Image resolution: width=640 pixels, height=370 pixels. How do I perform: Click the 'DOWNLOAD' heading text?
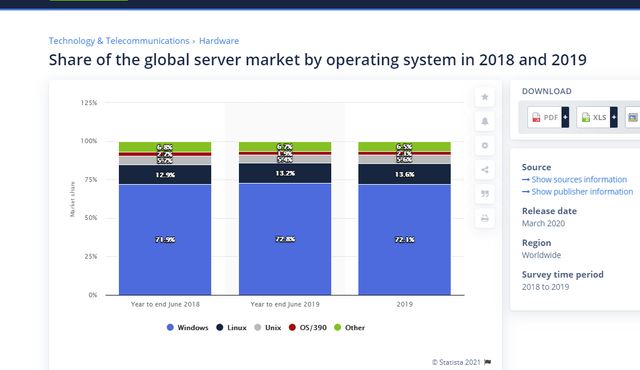tap(547, 91)
